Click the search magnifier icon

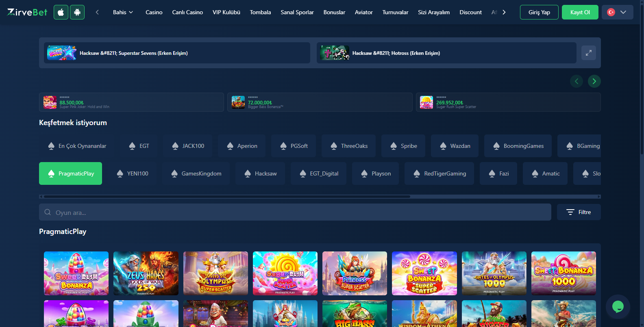pyautogui.click(x=48, y=212)
